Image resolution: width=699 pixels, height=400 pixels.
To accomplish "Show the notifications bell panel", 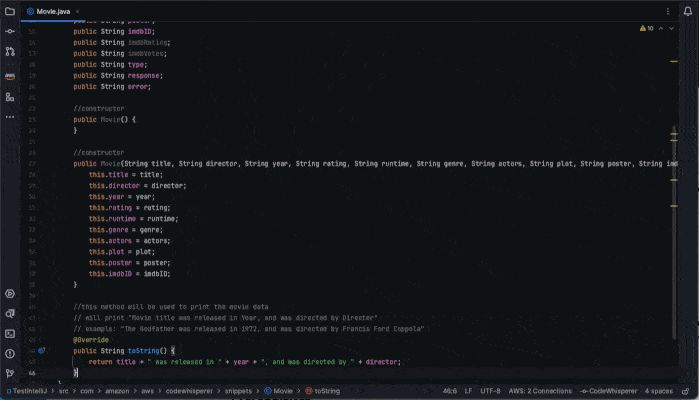I will [x=688, y=12].
